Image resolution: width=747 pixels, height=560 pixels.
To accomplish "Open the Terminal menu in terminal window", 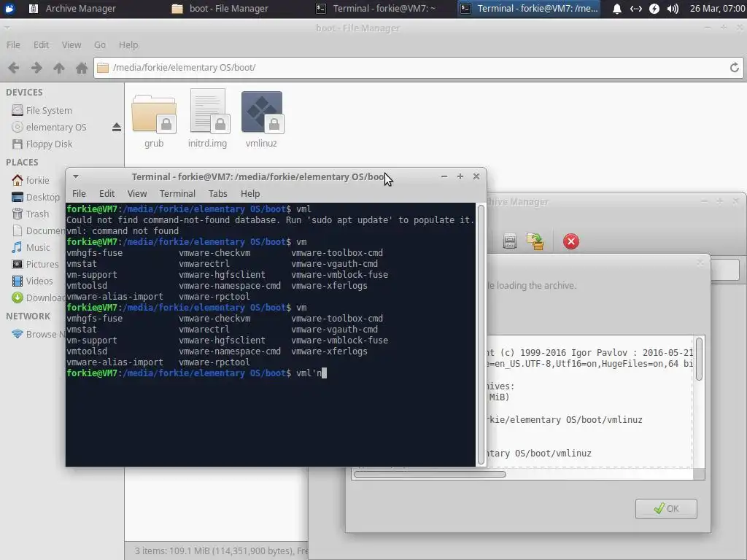I will (177, 194).
